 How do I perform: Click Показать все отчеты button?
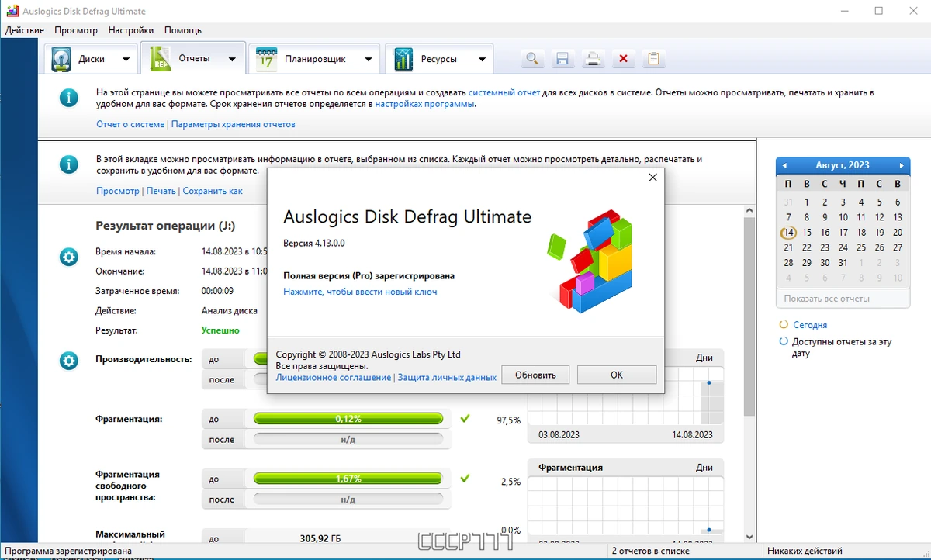click(x=843, y=299)
